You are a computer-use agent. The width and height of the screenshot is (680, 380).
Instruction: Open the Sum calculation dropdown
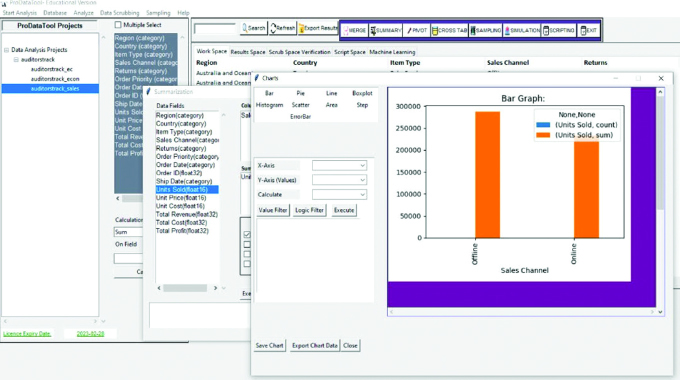(x=128, y=232)
